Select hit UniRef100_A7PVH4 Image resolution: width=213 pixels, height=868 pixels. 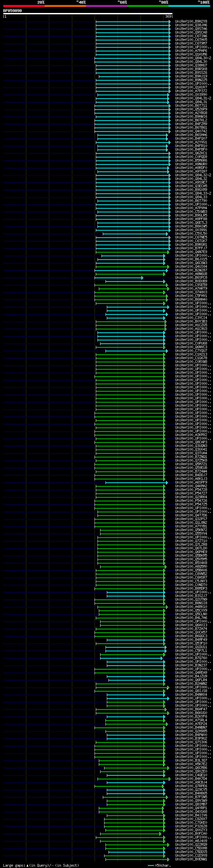coord(191,208)
